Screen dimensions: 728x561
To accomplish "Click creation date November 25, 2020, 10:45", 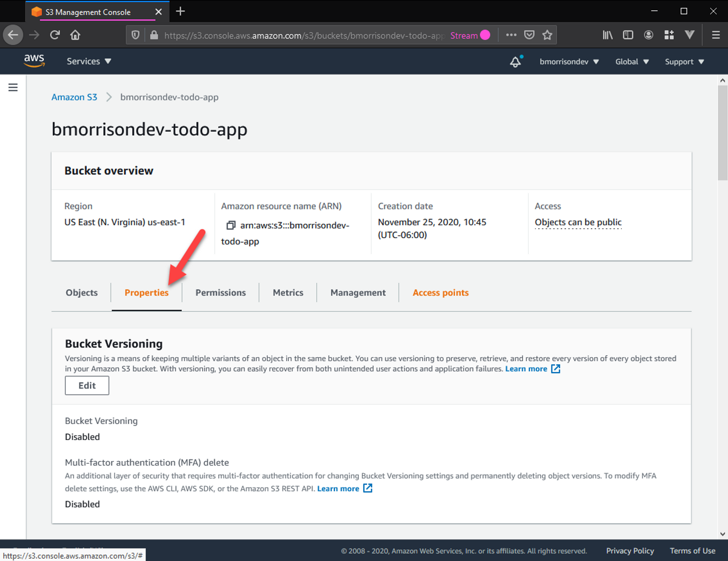I will 432,222.
